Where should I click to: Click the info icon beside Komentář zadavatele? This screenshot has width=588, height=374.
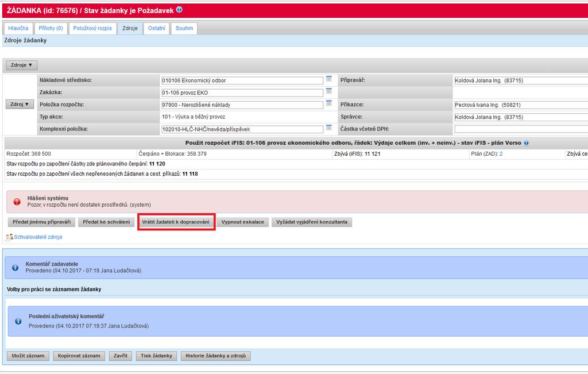pyautogui.click(x=15, y=268)
